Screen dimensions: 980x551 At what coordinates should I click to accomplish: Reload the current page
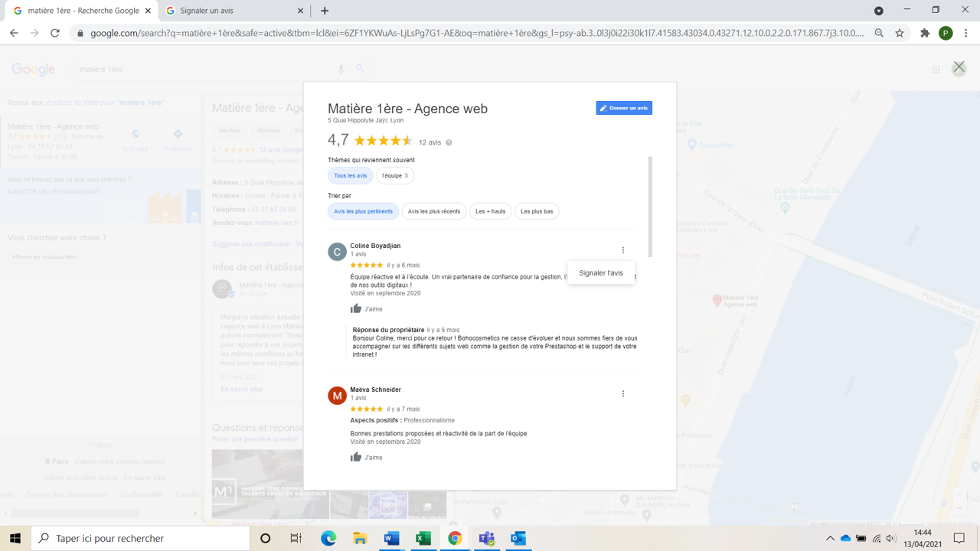point(55,33)
